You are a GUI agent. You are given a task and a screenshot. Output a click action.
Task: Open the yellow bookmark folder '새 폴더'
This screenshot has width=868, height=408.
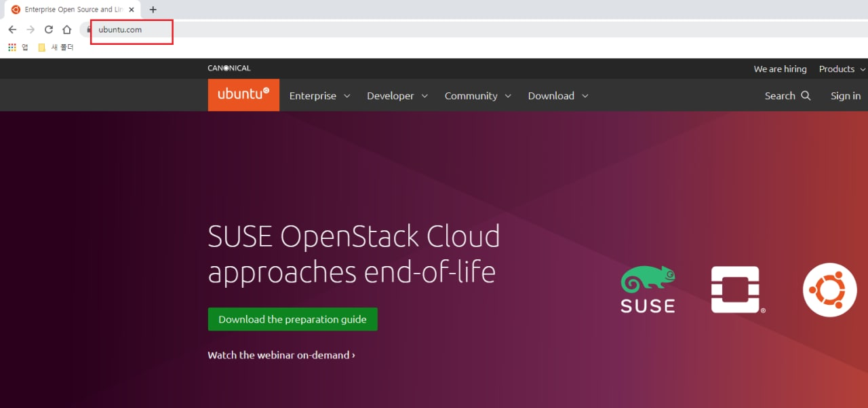(56, 48)
